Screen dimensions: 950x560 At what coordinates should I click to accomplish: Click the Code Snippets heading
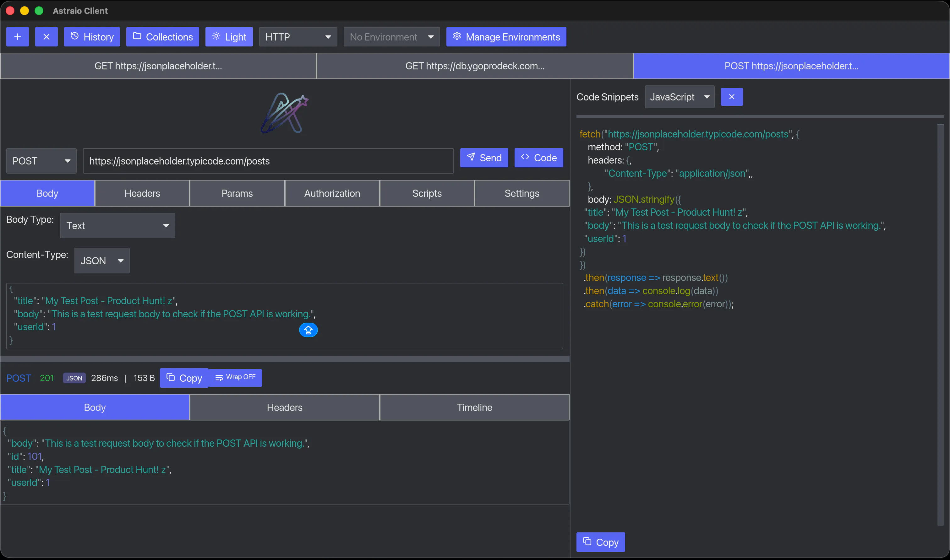(607, 97)
